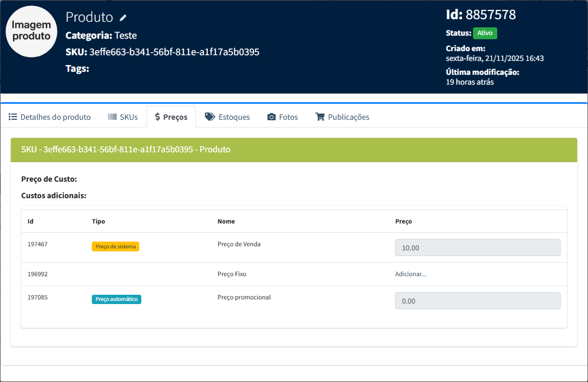Focus the Preço de Venda 10.00 field
Viewport: 588px width, 382px height.
(477, 248)
